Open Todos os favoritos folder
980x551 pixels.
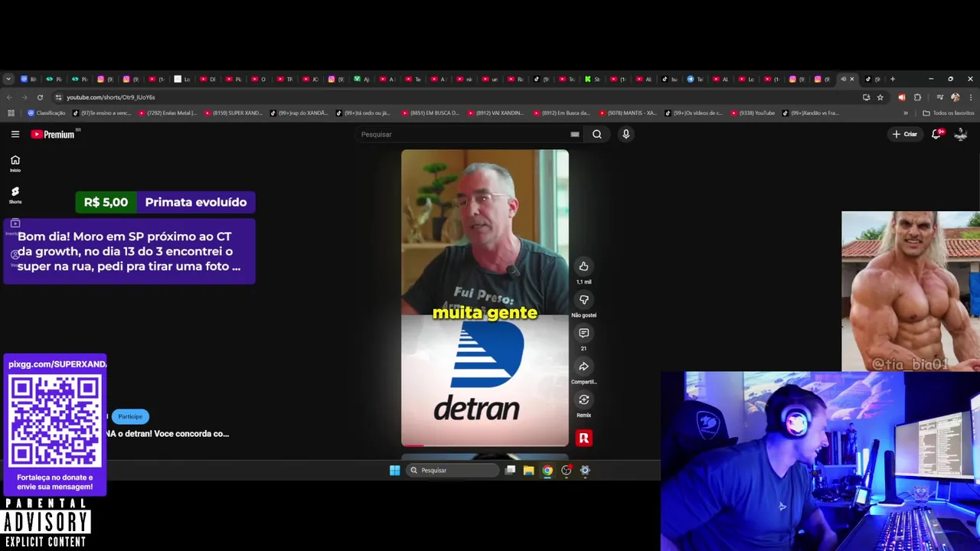(949, 113)
